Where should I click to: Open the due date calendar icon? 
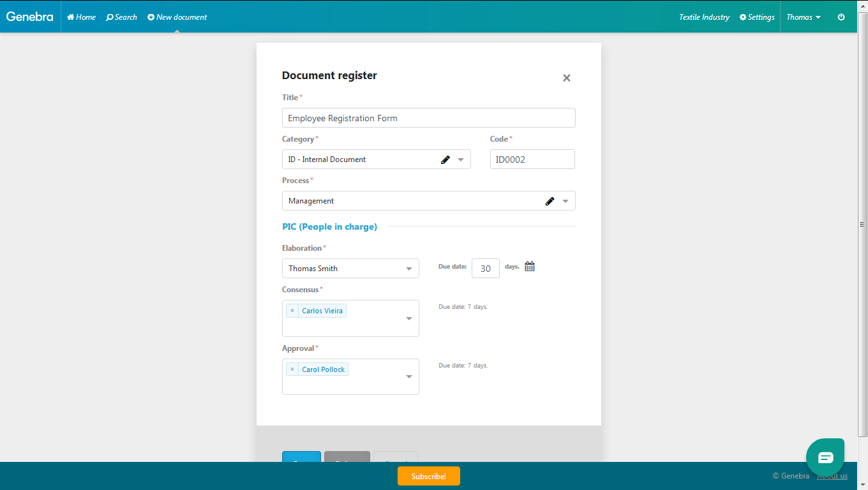tap(530, 267)
